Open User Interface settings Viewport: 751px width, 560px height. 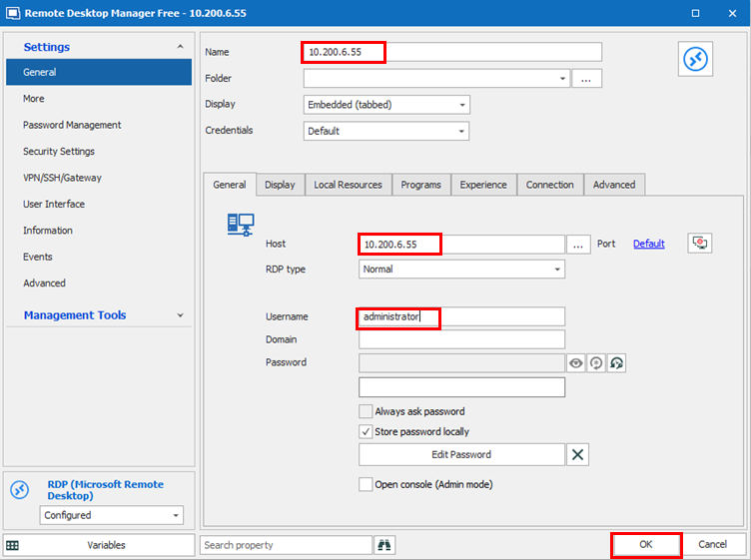pyautogui.click(x=99, y=204)
